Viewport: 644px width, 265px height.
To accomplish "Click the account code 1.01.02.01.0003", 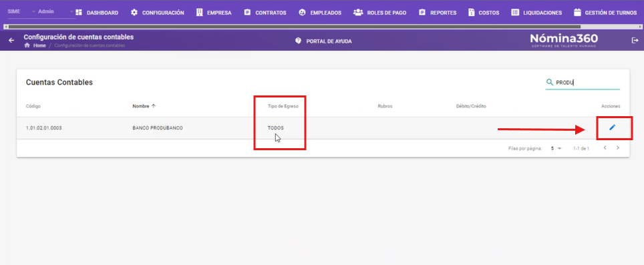I will (x=43, y=128).
